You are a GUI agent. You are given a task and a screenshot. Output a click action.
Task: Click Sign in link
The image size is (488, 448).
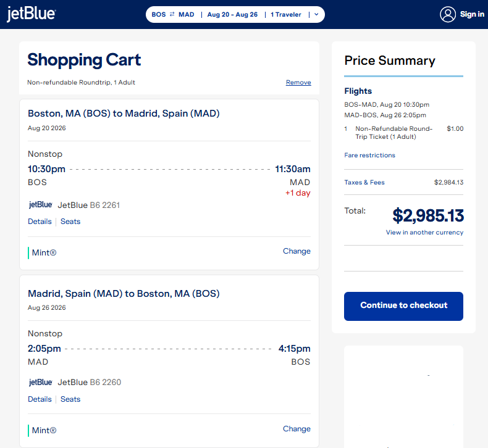472,14
